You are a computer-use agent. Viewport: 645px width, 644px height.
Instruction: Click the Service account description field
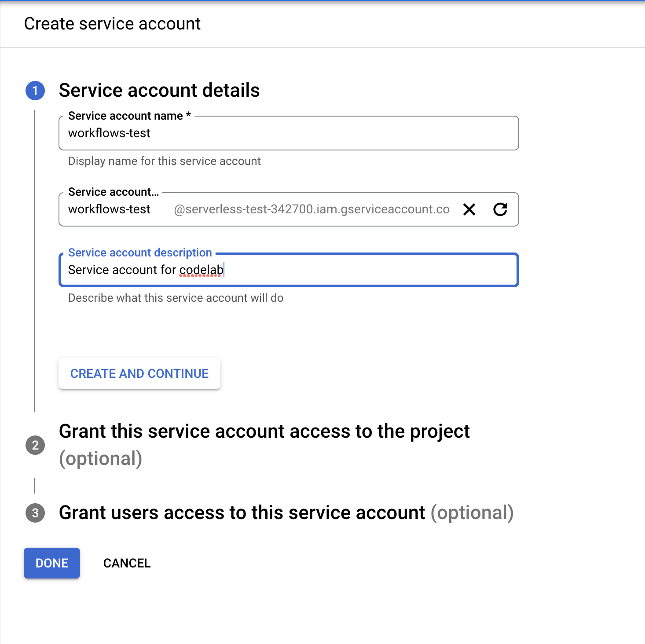tap(288, 270)
